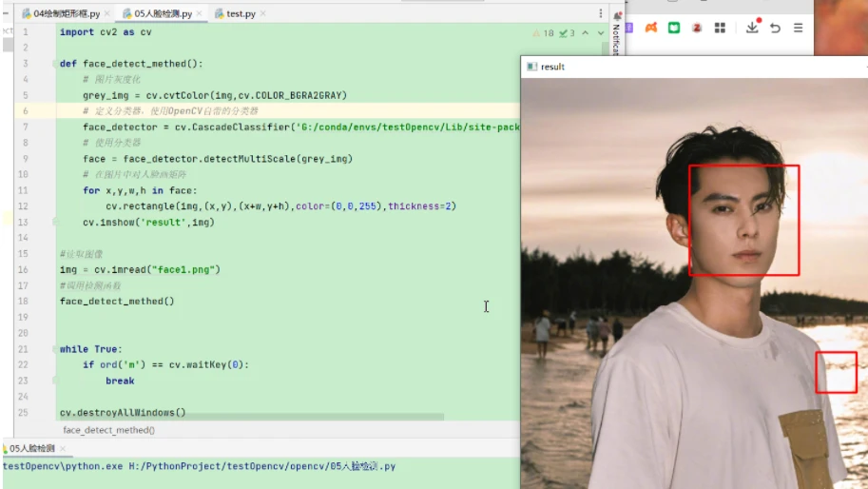Click the vertical scrollbar thumb in the editor
This screenshot has height=489, width=868.
pyautogui.click(x=605, y=49)
